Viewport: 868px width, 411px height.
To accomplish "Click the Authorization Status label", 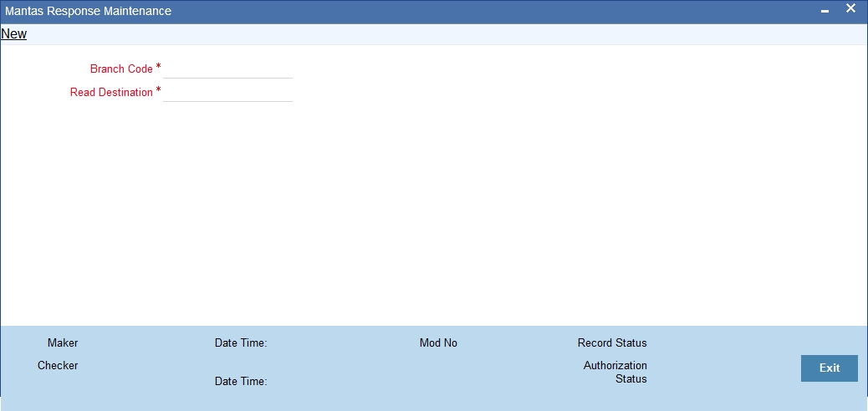I will click(615, 373).
